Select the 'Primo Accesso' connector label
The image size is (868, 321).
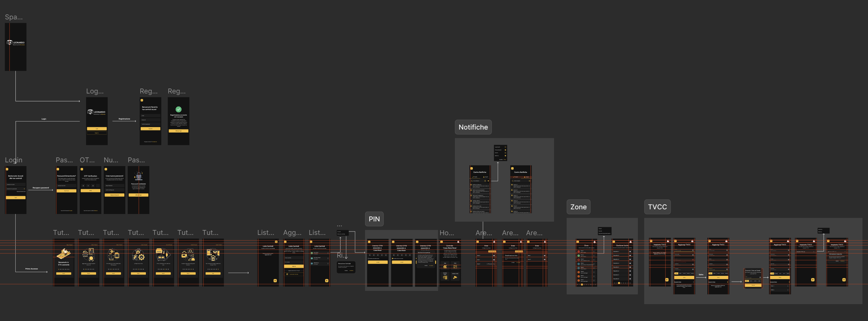(32, 269)
